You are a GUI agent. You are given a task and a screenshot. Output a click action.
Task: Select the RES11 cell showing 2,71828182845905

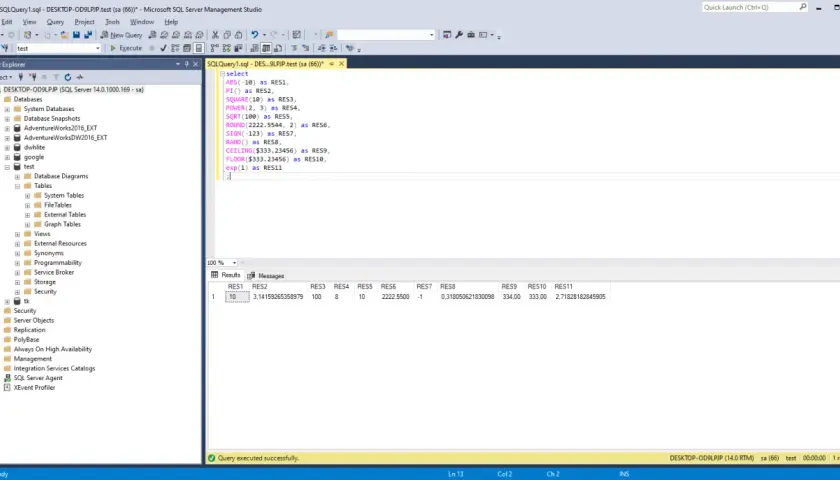pos(581,297)
